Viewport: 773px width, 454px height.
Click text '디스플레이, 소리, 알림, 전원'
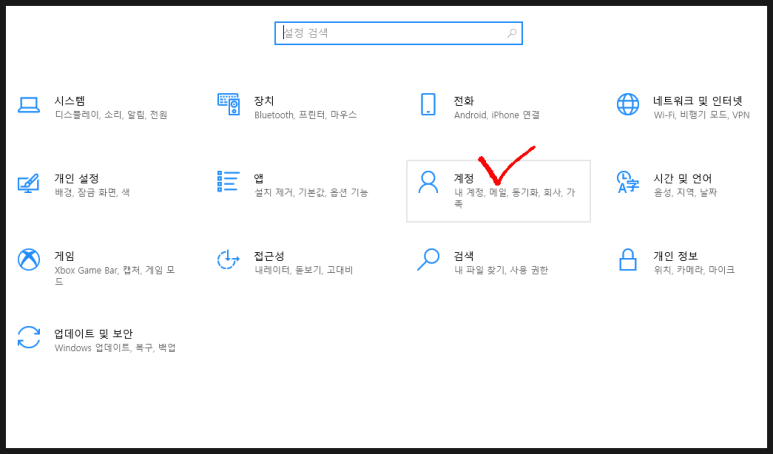coord(111,115)
